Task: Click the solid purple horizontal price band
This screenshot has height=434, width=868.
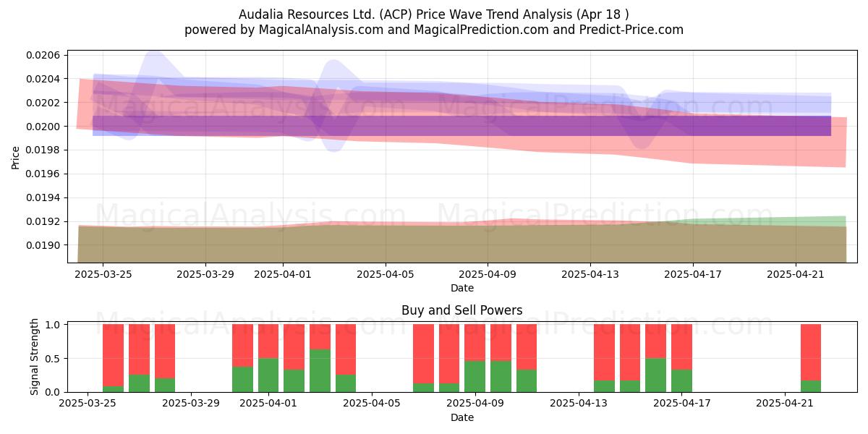Action: (x=461, y=126)
